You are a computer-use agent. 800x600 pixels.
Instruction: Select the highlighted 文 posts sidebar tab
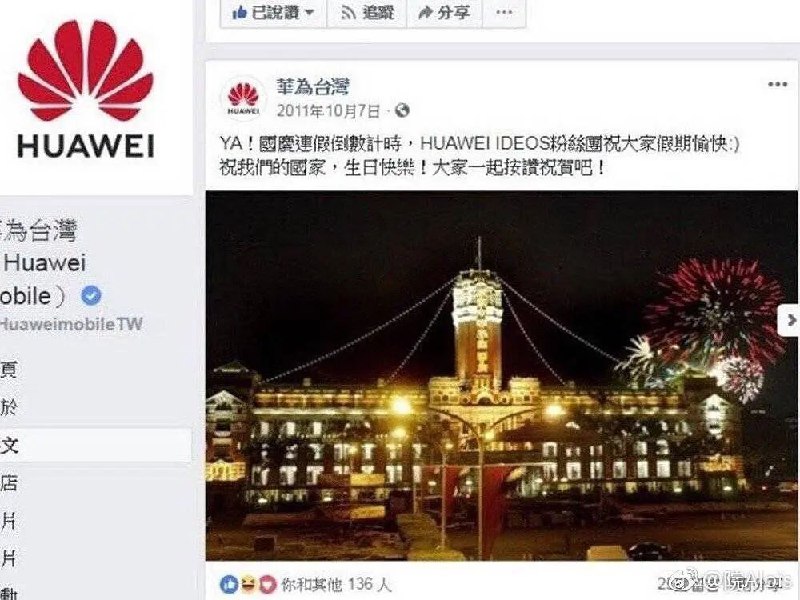(x=95, y=445)
